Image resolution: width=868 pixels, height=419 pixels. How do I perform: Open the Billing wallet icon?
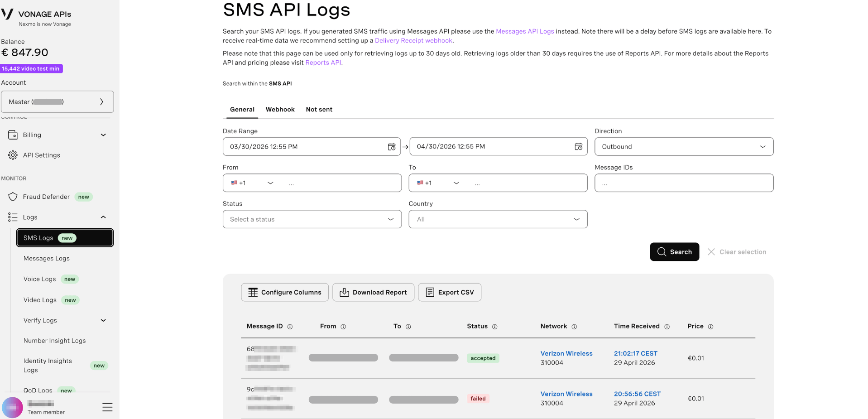click(x=13, y=135)
